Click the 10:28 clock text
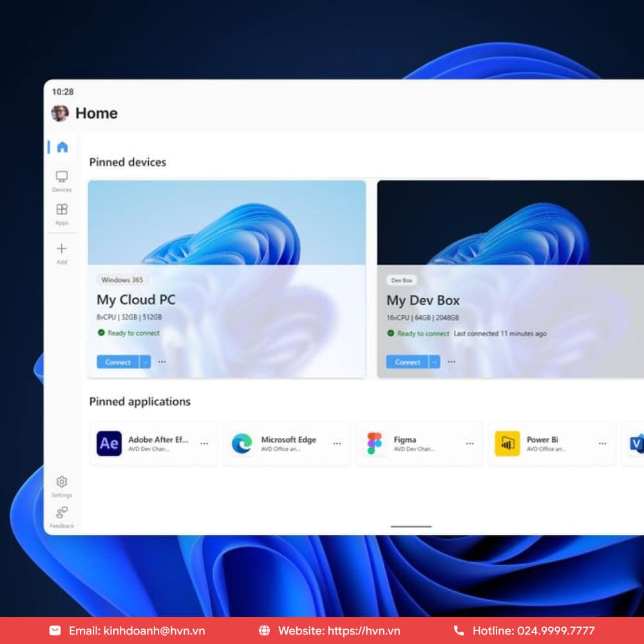The width and height of the screenshot is (644, 644). pos(63,91)
